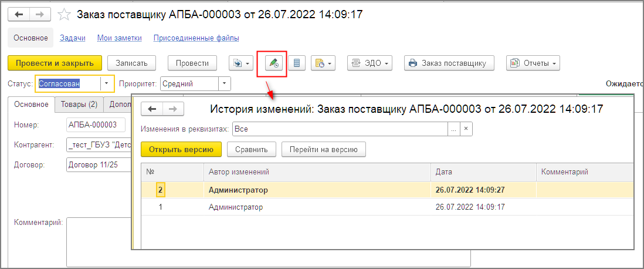The width and height of the screenshot is (644, 269).
Task: Expand the Приоритет dropdown arrow
Action: pyautogui.click(x=224, y=83)
